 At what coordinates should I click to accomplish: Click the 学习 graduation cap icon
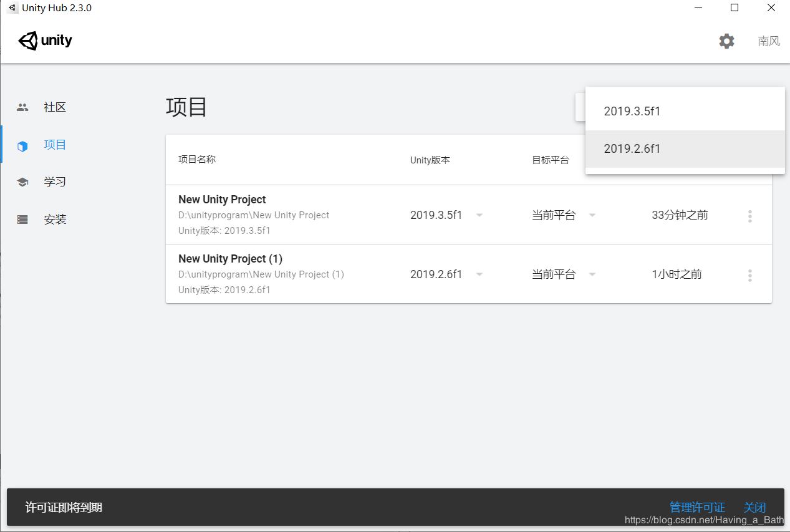[x=22, y=182]
